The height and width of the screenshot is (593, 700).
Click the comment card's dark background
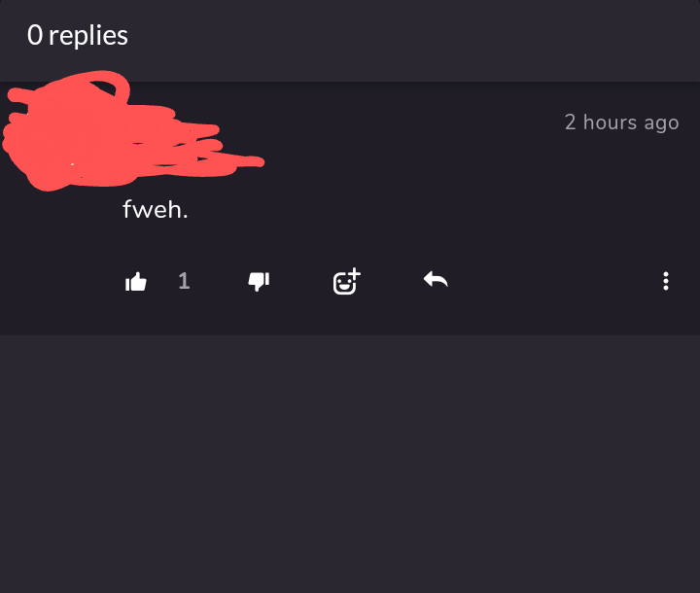pos(437,194)
